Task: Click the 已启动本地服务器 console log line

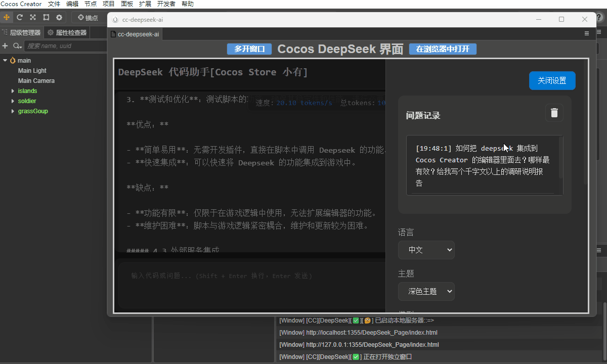Action: click(357, 321)
